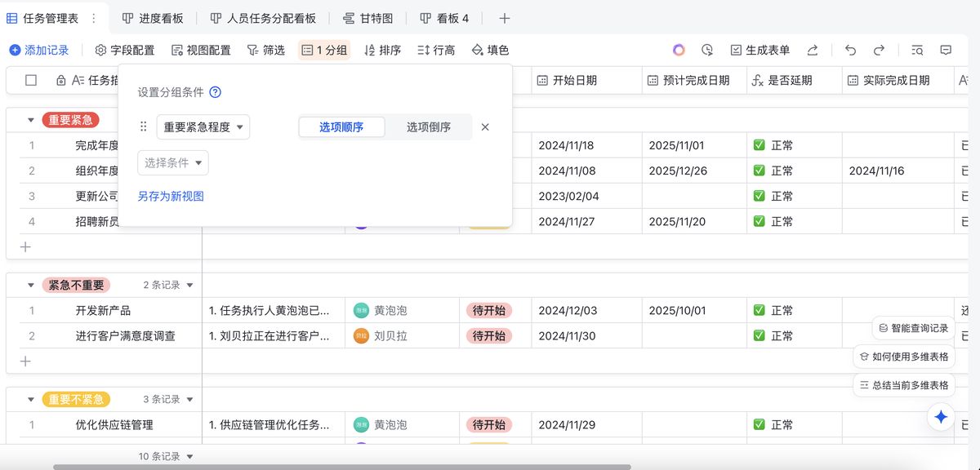Toggle the select-all checkbox in header
The image size is (980, 470).
coord(31,80)
